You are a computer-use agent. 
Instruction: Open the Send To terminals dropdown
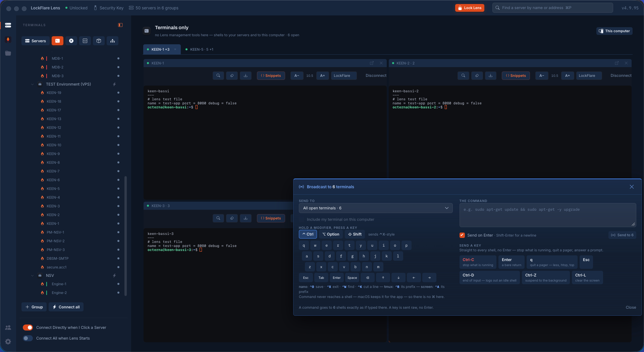[x=376, y=208]
